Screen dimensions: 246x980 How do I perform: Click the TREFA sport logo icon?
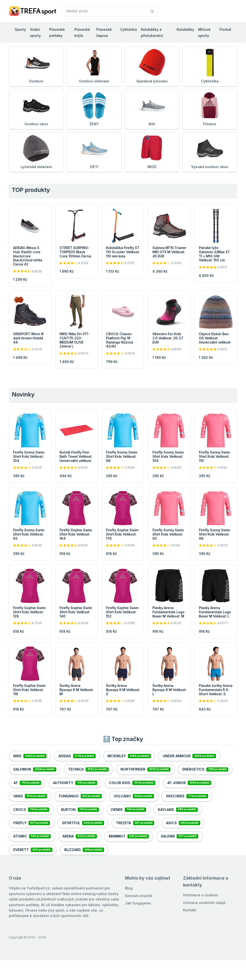[14, 11]
